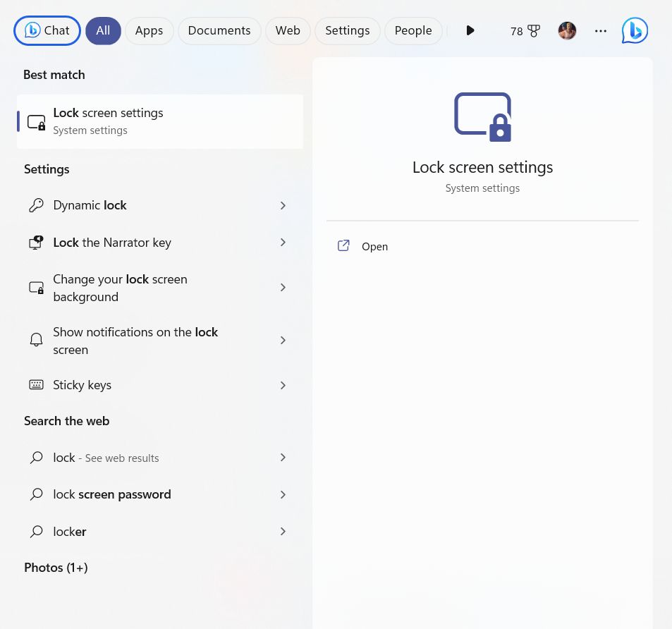
Task: Click the Dynamic lock key icon
Action: tap(36, 205)
